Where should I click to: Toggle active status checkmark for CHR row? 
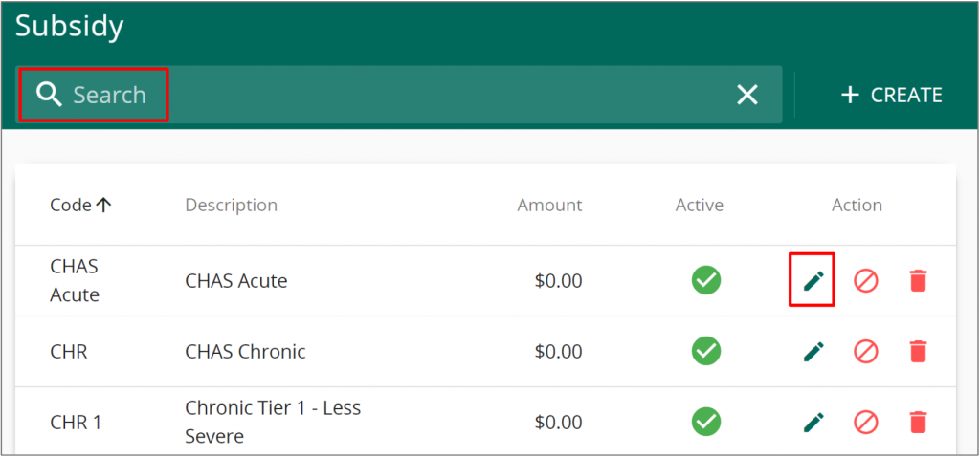pyautogui.click(x=706, y=351)
